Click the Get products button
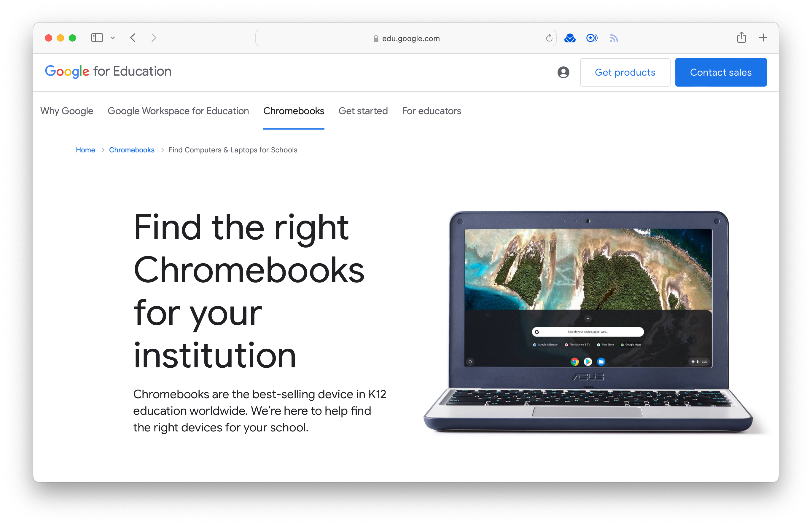Screen dimensions: 812x526 tap(625, 71)
